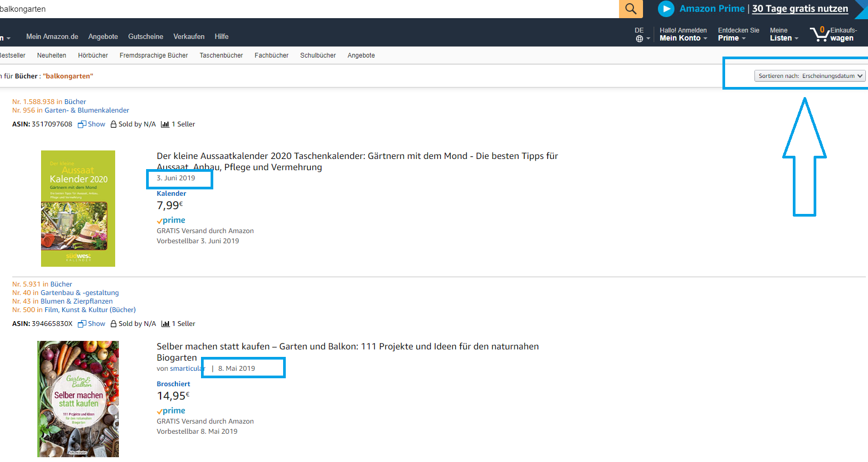Click the Amazon Prime play icon

click(x=666, y=9)
